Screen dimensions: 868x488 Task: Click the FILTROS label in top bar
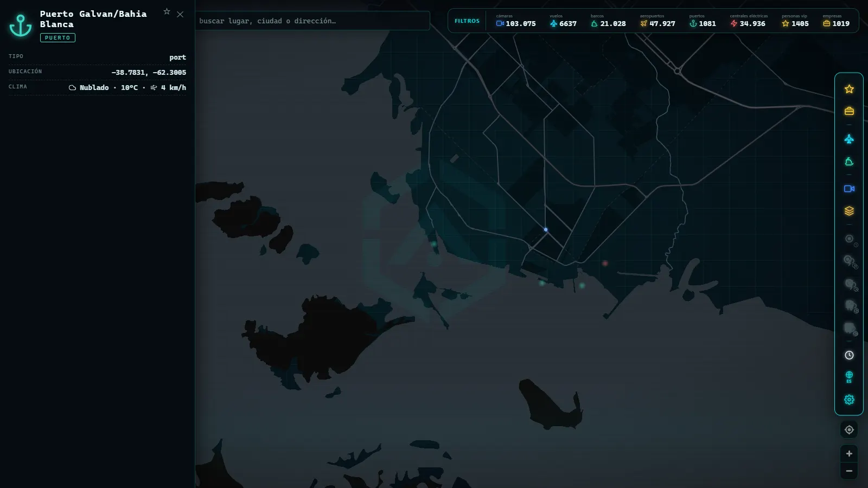click(467, 21)
